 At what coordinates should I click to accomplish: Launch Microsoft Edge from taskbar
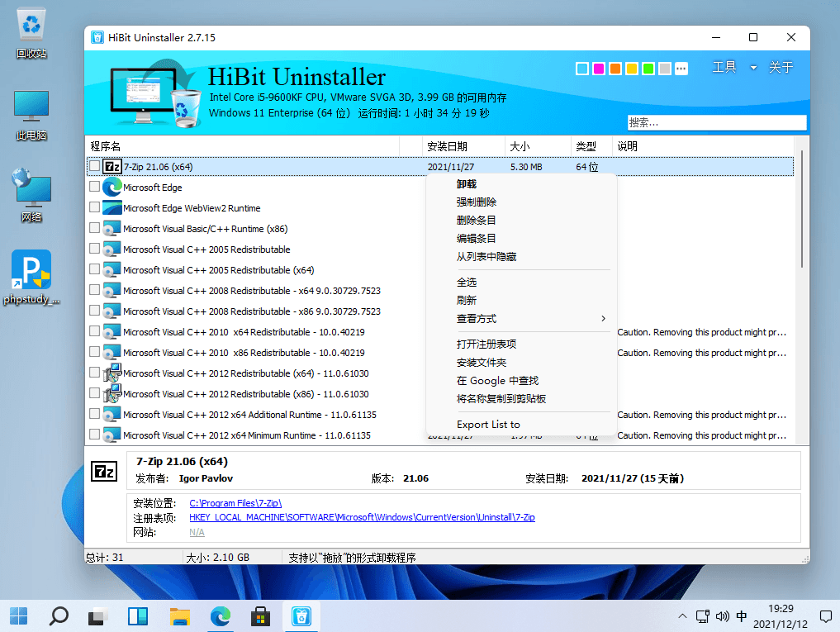point(221,616)
